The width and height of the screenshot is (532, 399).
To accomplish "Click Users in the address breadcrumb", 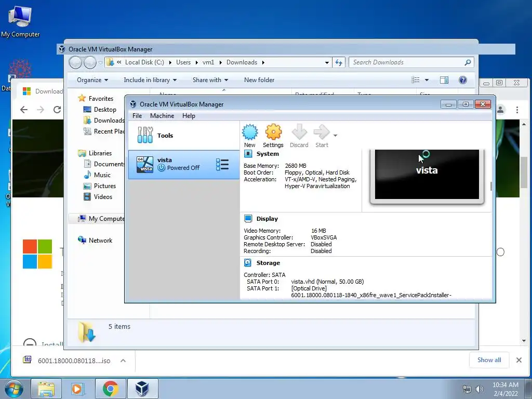I will 183,62.
